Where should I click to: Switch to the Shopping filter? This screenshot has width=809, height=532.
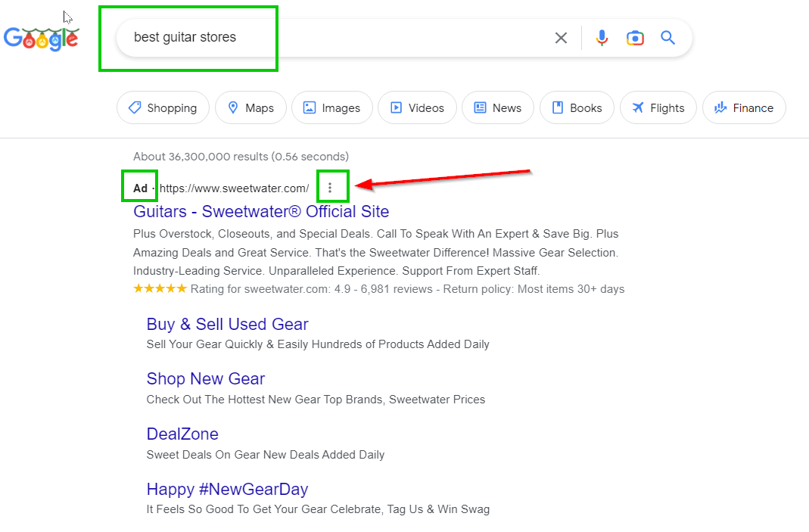point(163,108)
